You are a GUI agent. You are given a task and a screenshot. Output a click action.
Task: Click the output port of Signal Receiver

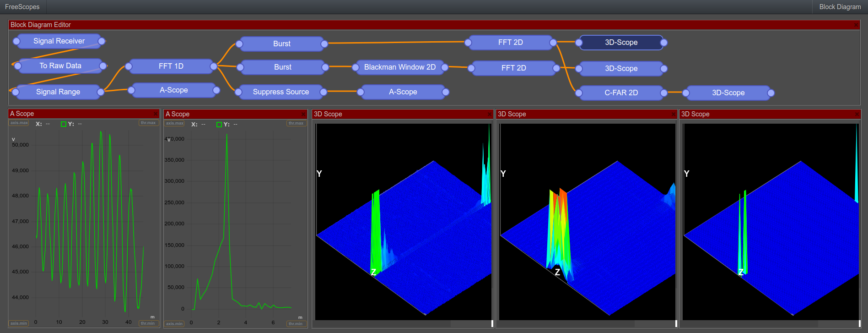coord(102,41)
